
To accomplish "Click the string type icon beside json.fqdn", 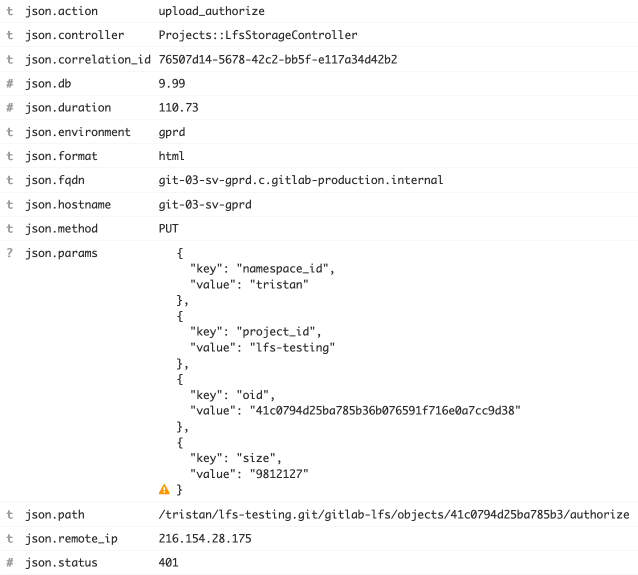I will click(x=10, y=180).
